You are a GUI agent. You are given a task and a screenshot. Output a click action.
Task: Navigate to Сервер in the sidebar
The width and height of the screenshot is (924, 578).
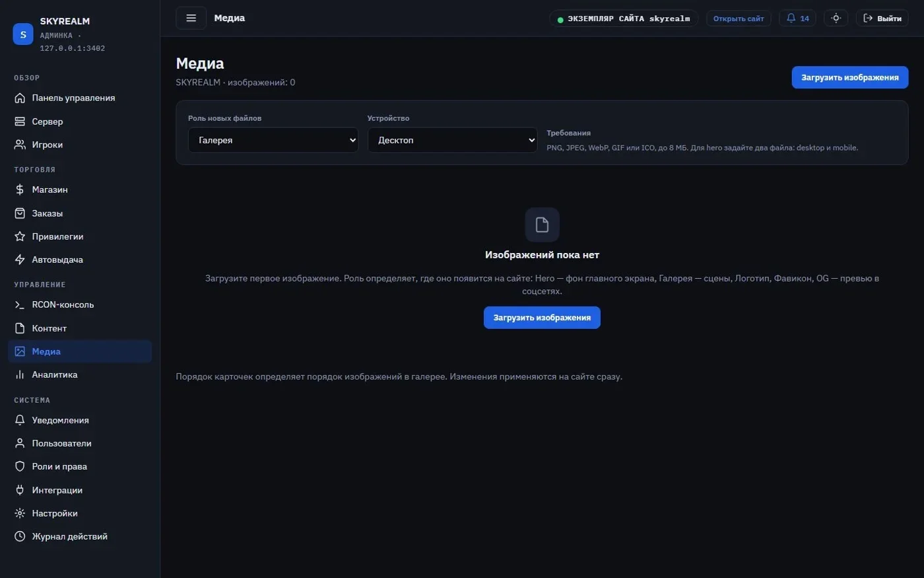80,122
